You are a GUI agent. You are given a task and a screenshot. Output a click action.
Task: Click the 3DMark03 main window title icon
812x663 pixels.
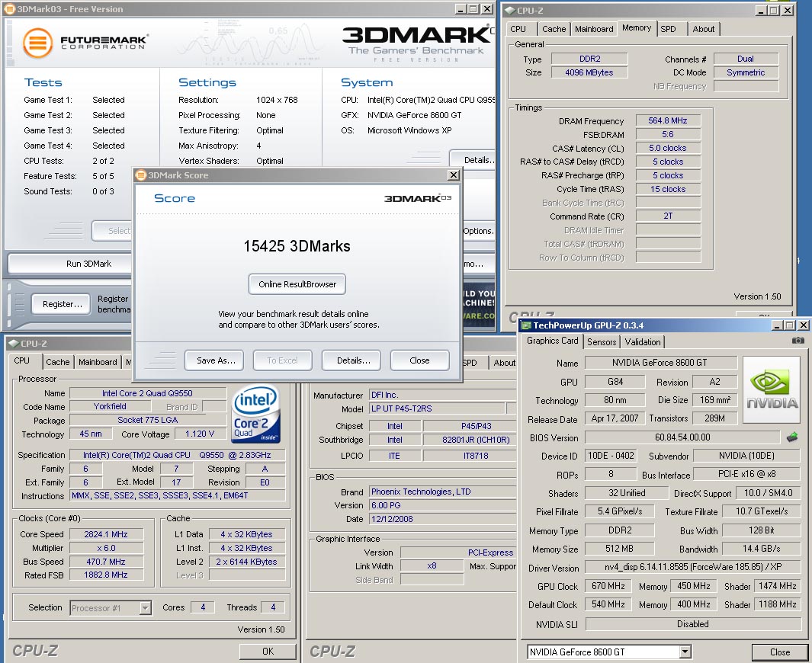pos(9,9)
